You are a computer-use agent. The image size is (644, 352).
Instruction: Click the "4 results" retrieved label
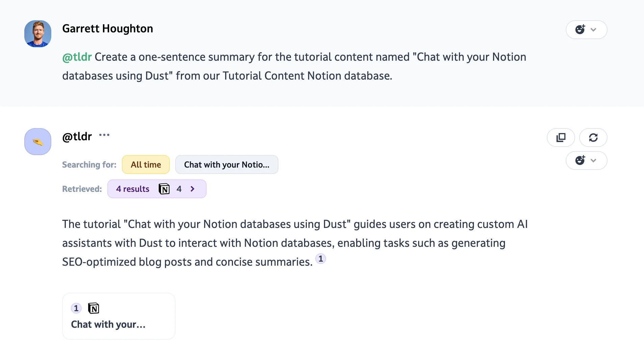pyautogui.click(x=133, y=189)
